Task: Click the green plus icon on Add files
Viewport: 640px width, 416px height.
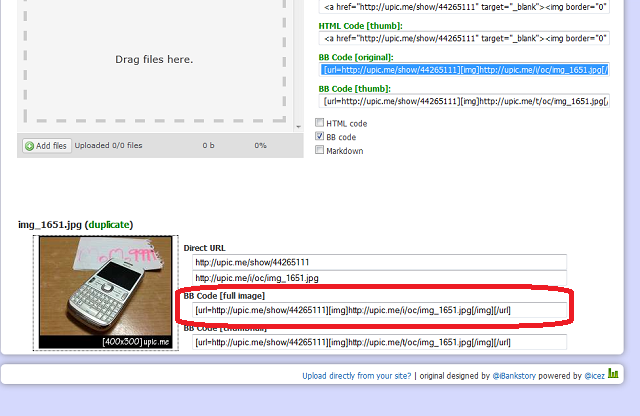Action: (x=29, y=146)
